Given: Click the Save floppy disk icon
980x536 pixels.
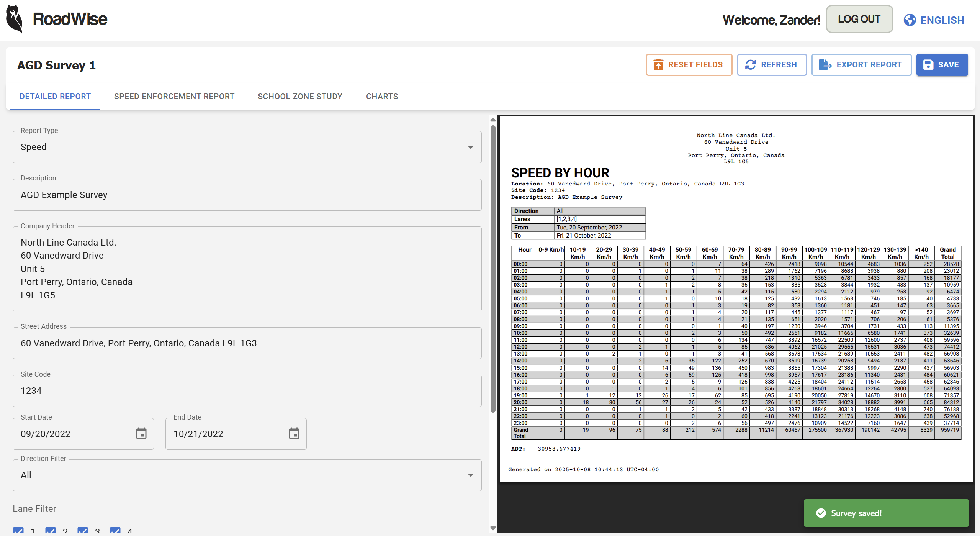Looking at the screenshot, I should tap(928, 65).
